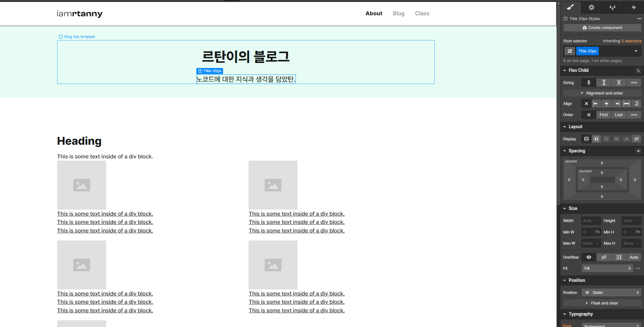Set Overflow to visible (eye icon)
Viewport: 644px width, 327px height.
coord(589,257)
